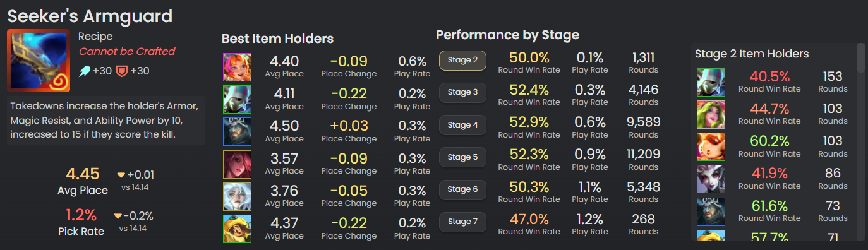Open Stage 2 holder with 61.6% win rate
Viewport: 868px width, 250px height.
pyautogui.click(x=711, y=211)
